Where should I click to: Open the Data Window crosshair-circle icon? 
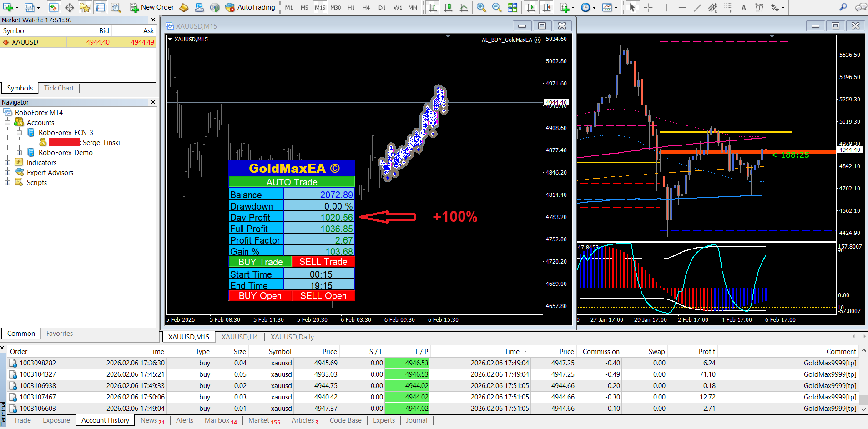69,7
